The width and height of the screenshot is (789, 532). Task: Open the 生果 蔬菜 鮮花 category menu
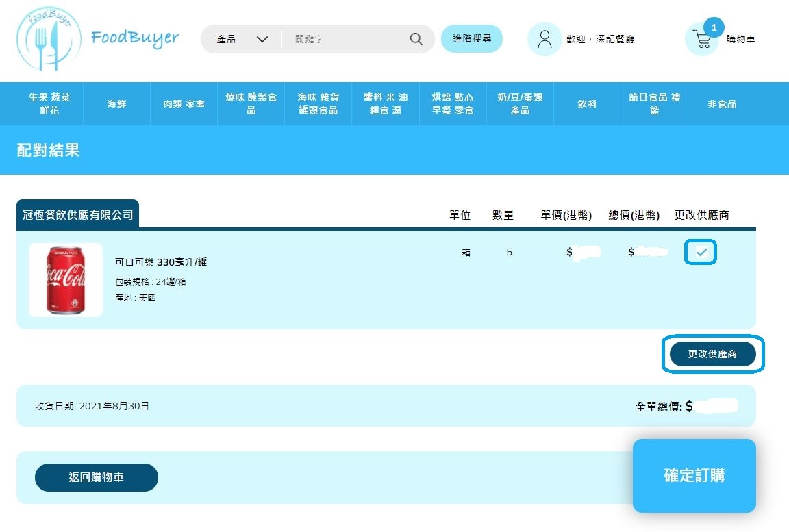[49, 103]
